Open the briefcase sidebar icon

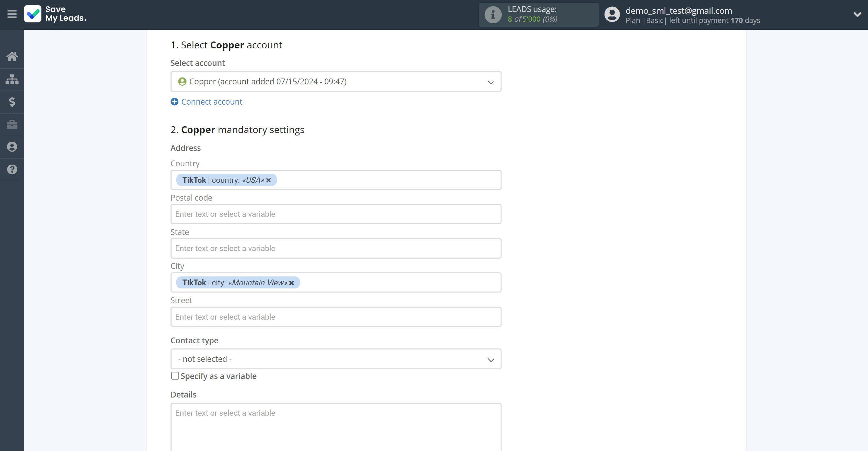pyautogui.click(x=12, y=124)
